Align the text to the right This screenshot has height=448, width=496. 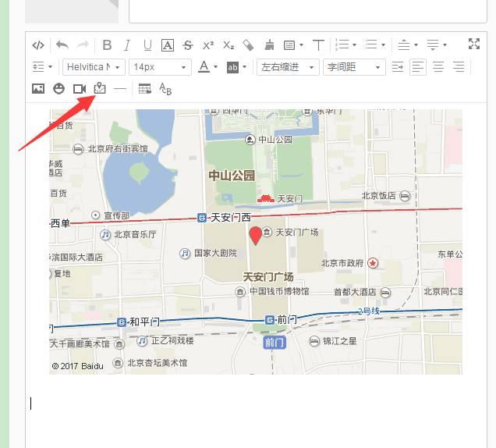pyautogui.click(x=459, y=67)
